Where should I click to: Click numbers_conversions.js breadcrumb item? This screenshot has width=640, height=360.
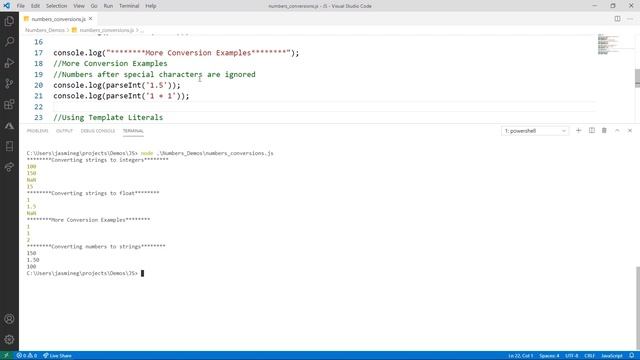click(106, 30)
